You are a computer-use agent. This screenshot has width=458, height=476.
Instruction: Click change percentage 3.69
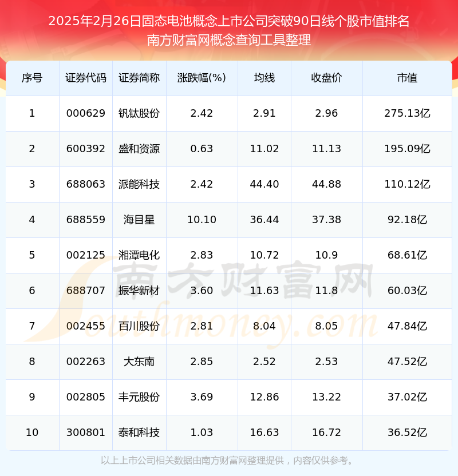[202, 397]
